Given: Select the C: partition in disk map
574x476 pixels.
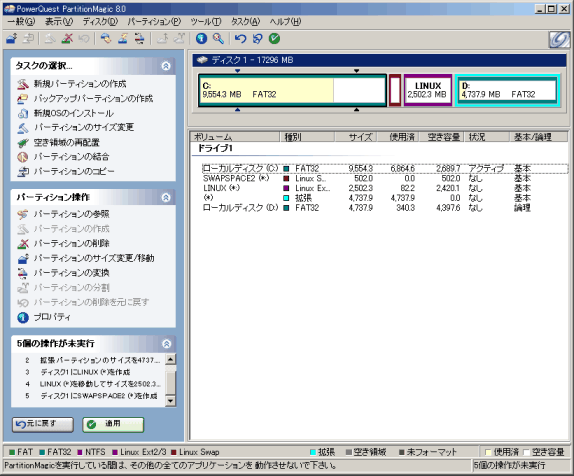Looking at the screenshot, I should pos(292,90).
